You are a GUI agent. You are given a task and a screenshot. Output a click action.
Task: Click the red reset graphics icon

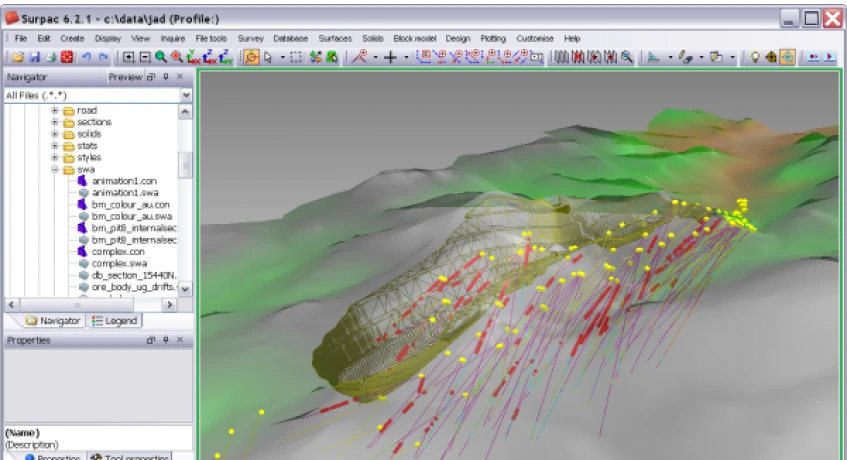click(66, 58)
